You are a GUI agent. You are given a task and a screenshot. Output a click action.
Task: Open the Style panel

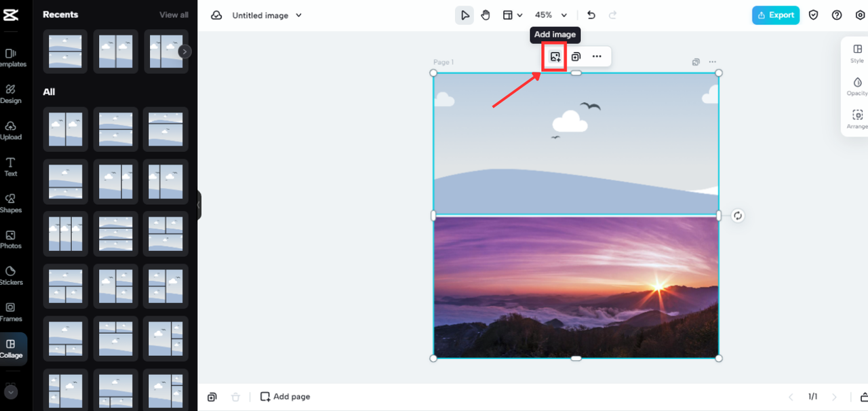(x=857, y=54)
